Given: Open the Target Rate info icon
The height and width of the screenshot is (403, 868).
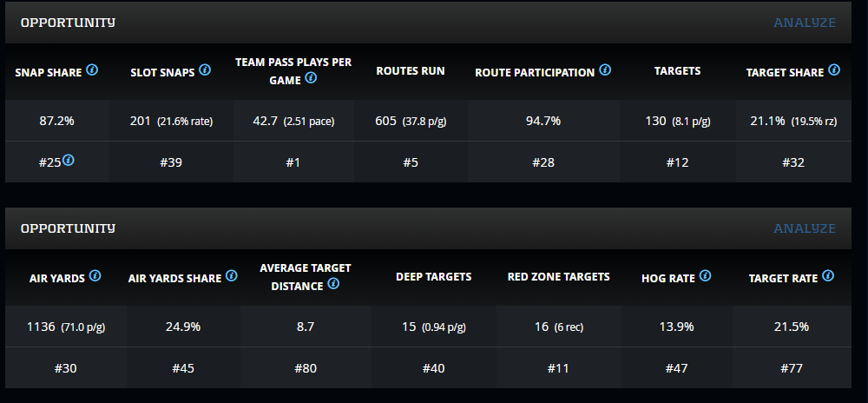Looking at the screenshot, I should coord(828,276).
